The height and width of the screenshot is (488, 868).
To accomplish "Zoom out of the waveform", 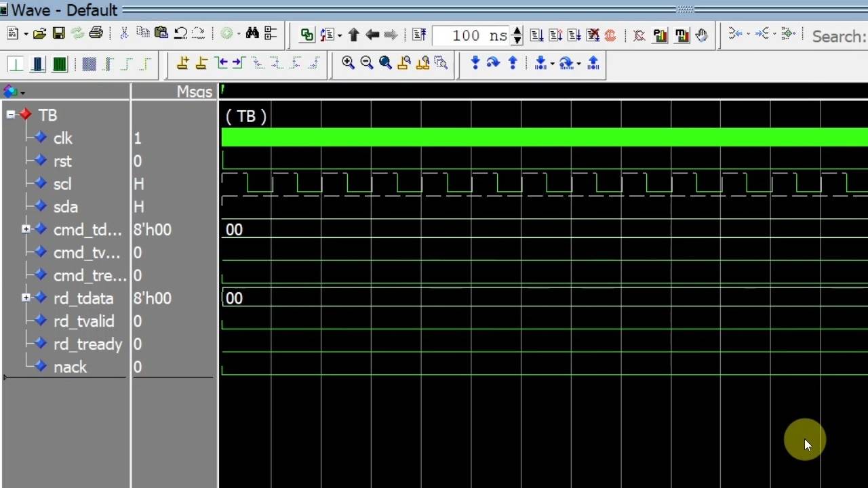I will pos(367,63).
